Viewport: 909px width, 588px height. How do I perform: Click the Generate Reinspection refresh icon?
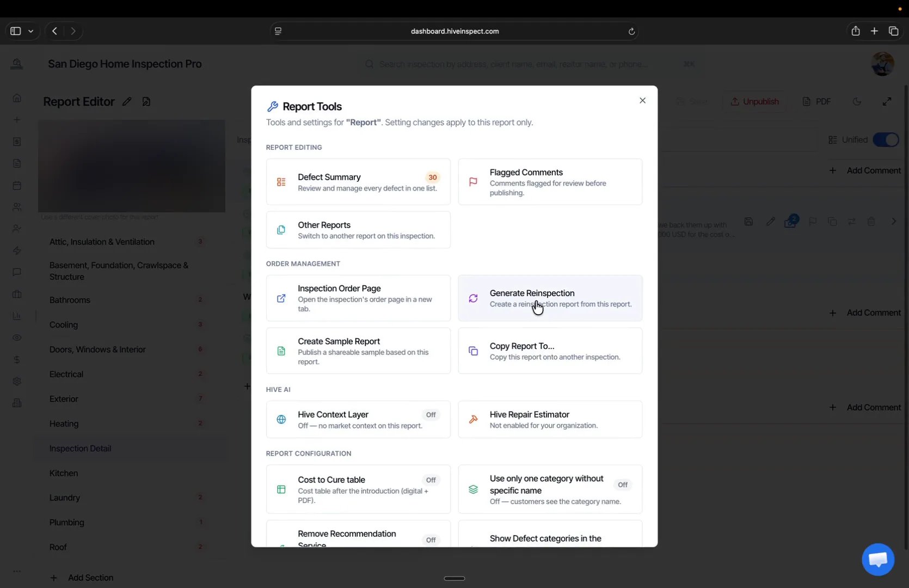[473, 298]
